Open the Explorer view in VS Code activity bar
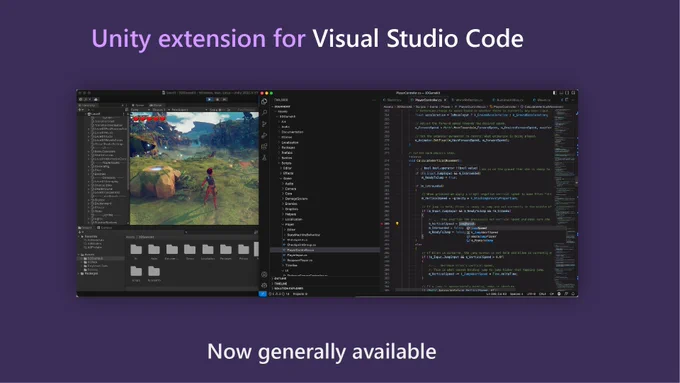 pyautogui.click(x=264, y=101)
